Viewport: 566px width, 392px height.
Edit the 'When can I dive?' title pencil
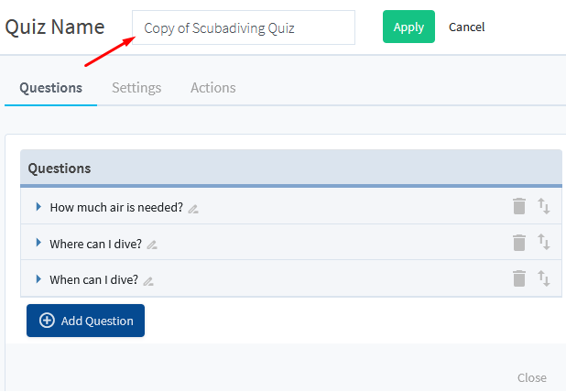point(148,281)
